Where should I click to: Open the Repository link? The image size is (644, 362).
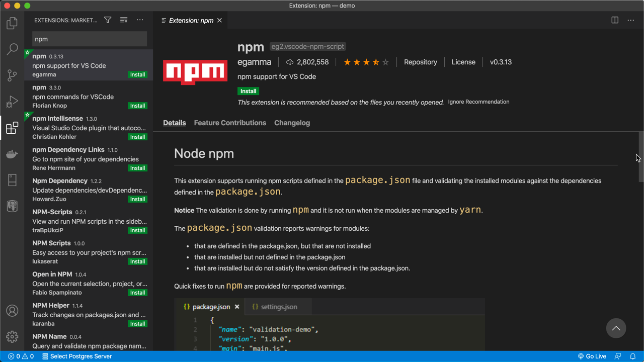(421, 62)
